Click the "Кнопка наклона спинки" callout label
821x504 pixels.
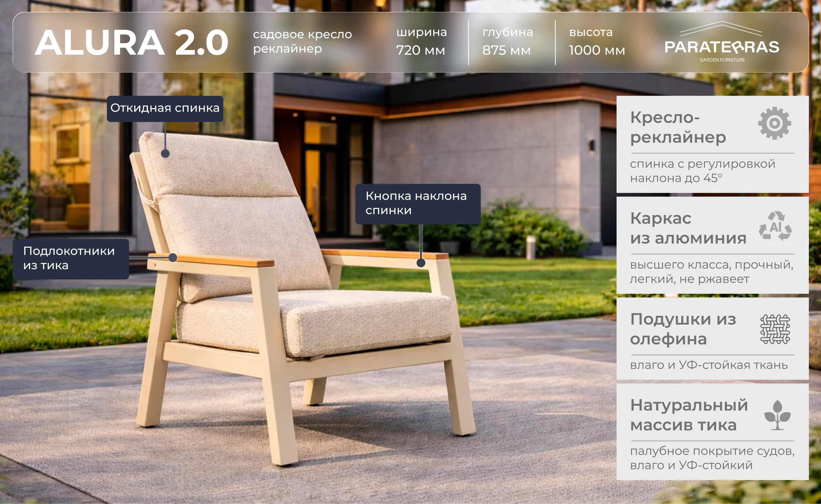418,204
